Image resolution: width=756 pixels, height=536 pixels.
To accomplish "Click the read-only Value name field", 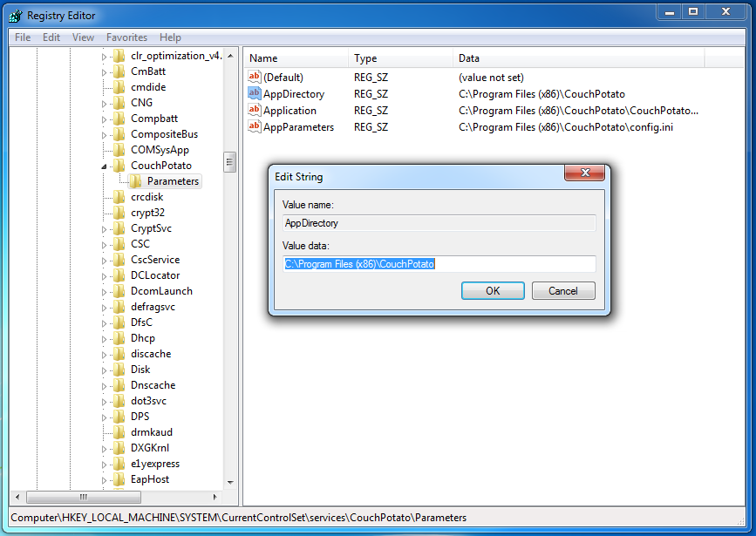I will [x=439, y=223].
